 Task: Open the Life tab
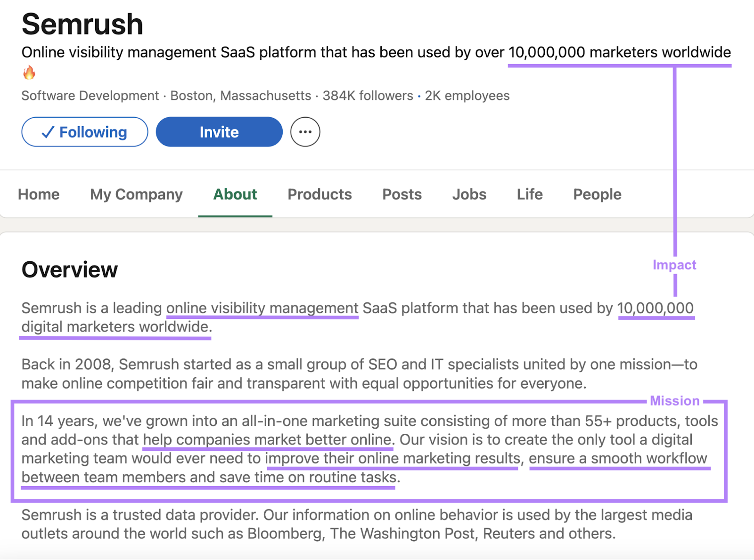(x=529, y=194)
